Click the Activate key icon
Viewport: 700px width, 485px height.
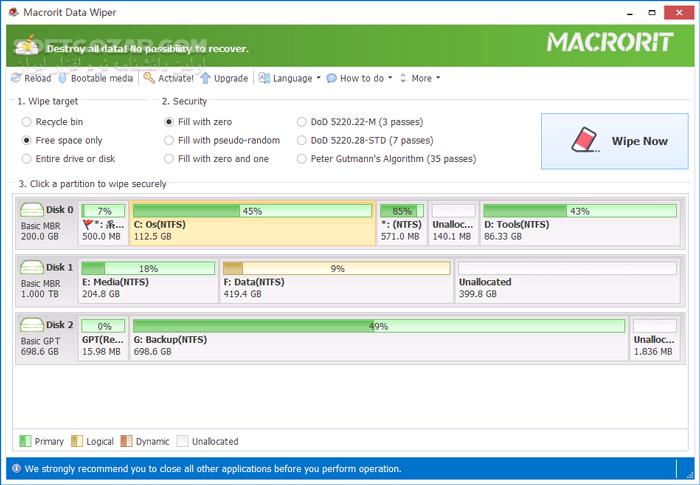click(149, 78)
